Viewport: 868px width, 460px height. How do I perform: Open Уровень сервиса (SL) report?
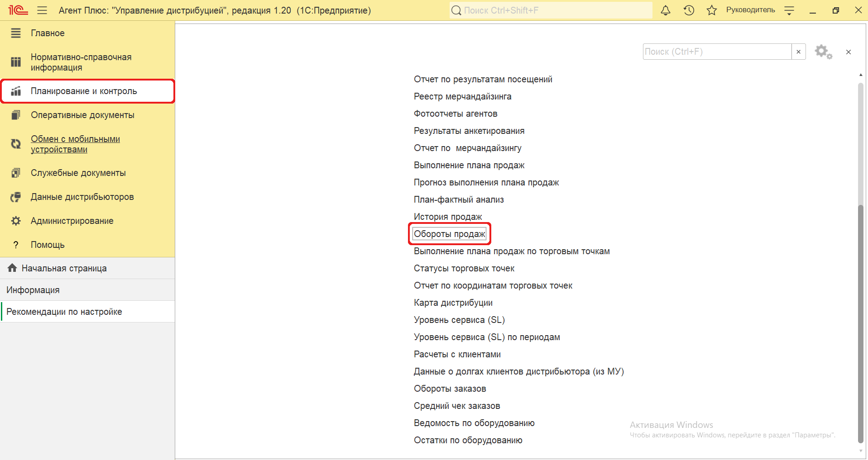pyautogui.click(x=459, y=320)
